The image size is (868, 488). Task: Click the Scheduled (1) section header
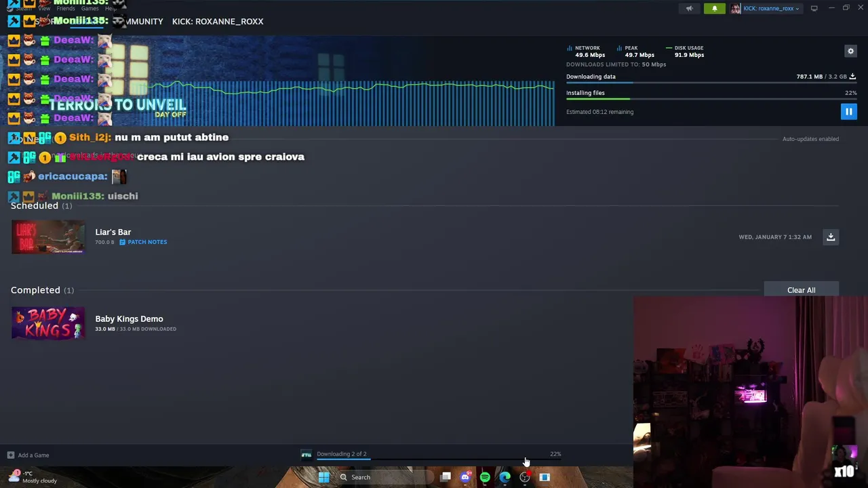[x=41, y=205]
